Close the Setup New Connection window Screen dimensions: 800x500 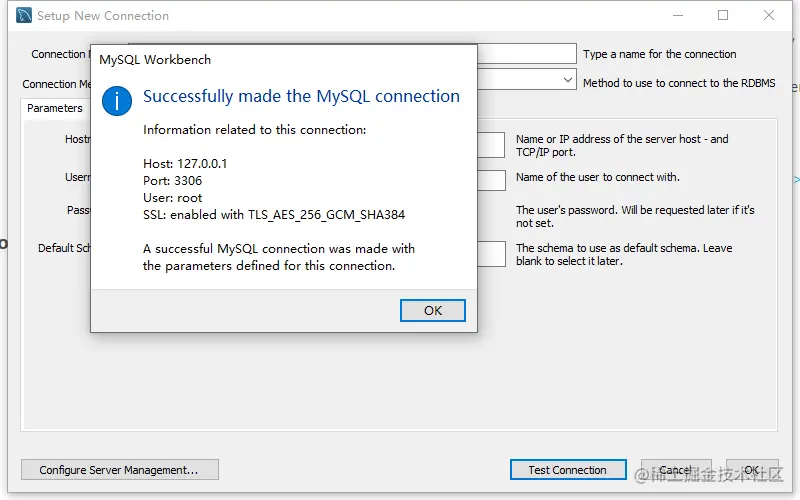pos(769,15)
